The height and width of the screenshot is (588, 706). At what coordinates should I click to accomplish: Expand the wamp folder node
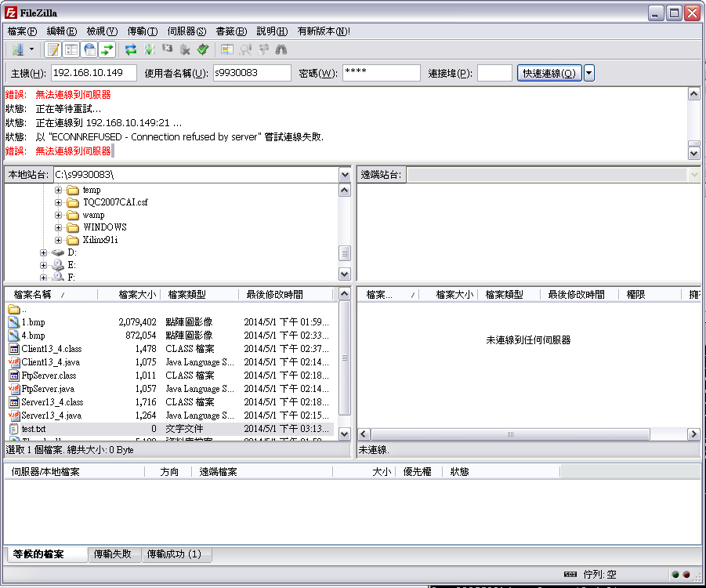pos(58,216)
